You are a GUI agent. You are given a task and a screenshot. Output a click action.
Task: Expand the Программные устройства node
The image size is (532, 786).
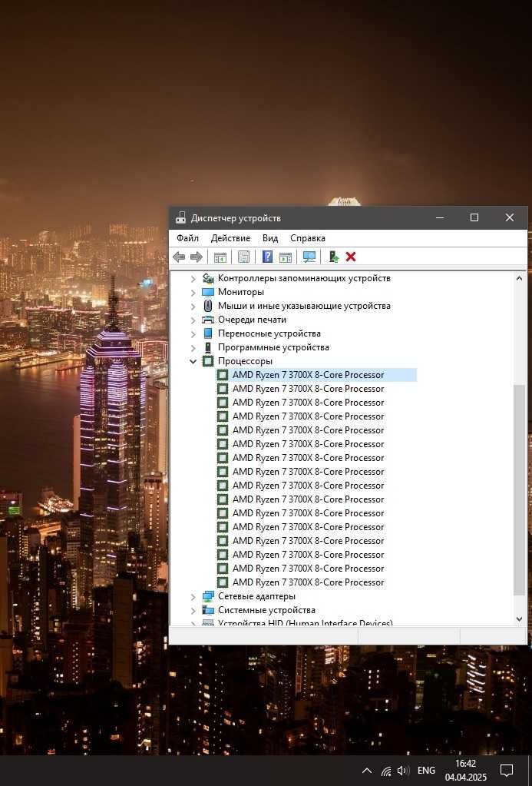(193, 348)
